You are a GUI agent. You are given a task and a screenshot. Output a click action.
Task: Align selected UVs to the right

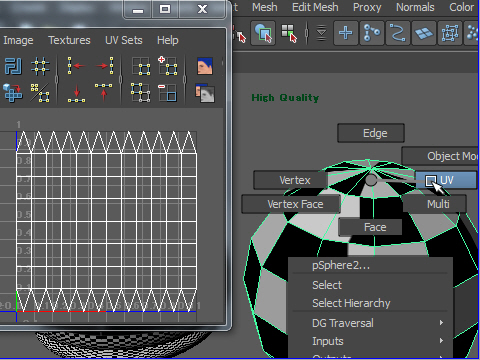coord(105,65)
